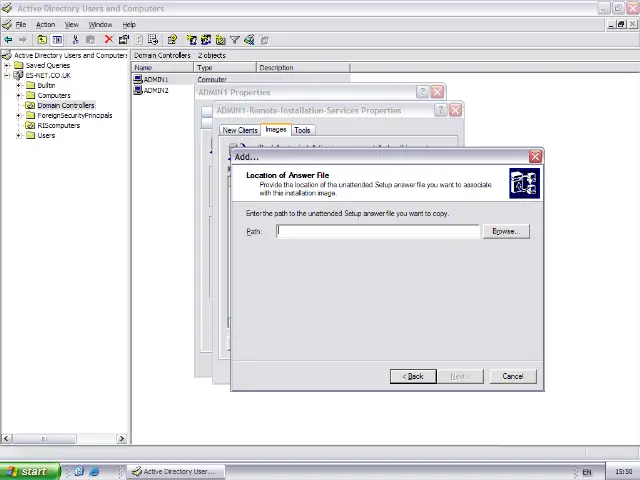Switch to the Images tab
This screenshot has width=640, height=480.
tap(276, 129)
